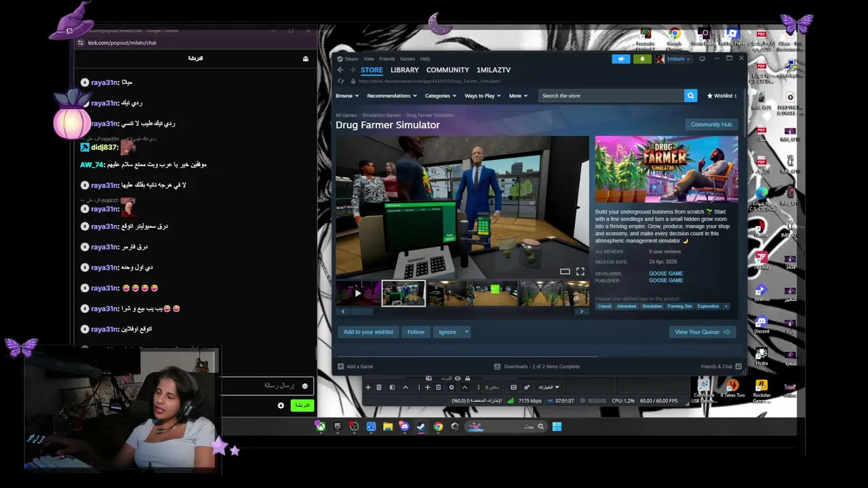The width and height of the screenshot is (868, 488).
Task: Select the green cube screenshot thumbnail
Action: point(495,293)
